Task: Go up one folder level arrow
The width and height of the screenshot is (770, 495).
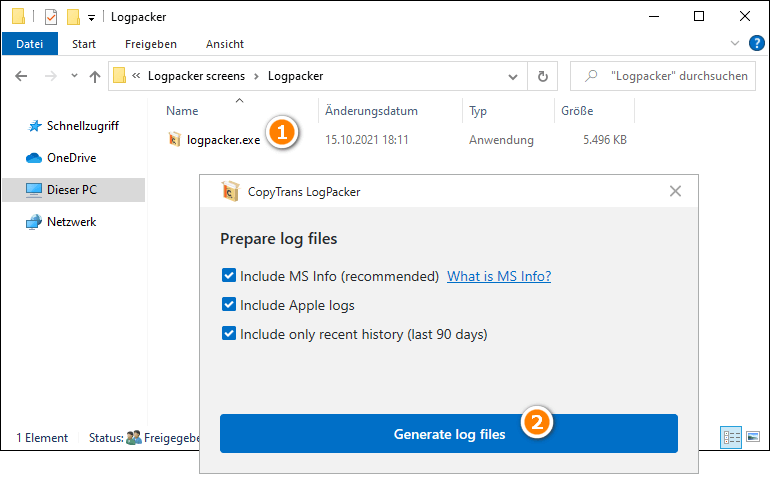Action: point(95,76)
